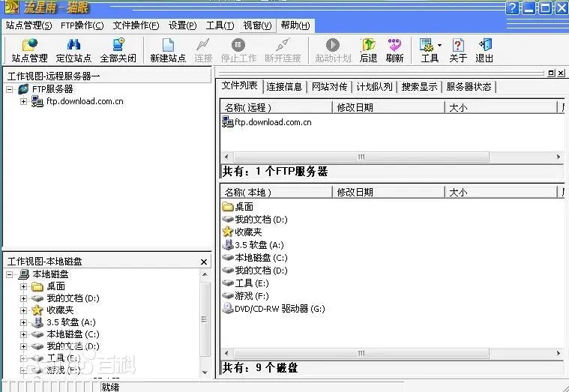This screenshot has height=392, width=569.
Task: Switch to the 连接信息 tab
Action: tap(284, 87)
